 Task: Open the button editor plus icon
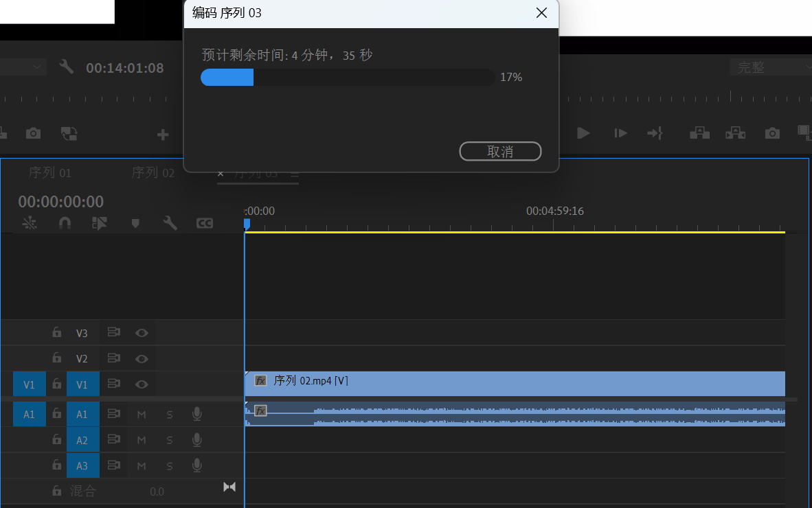[x=163, y=135]
